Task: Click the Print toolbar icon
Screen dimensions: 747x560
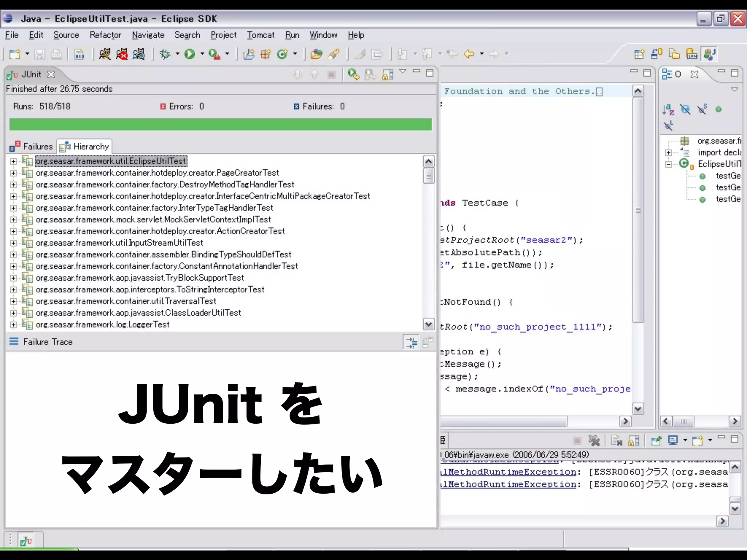Action: (56, 54)
